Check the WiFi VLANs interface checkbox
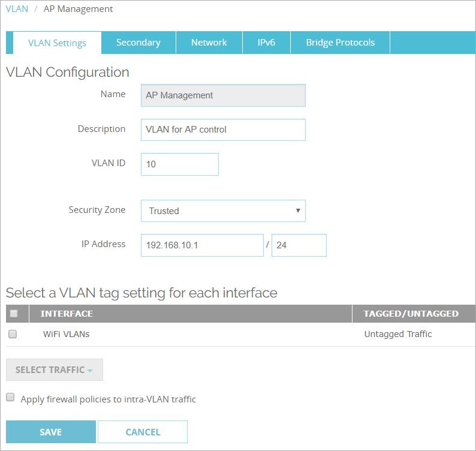 click(13, 335)
